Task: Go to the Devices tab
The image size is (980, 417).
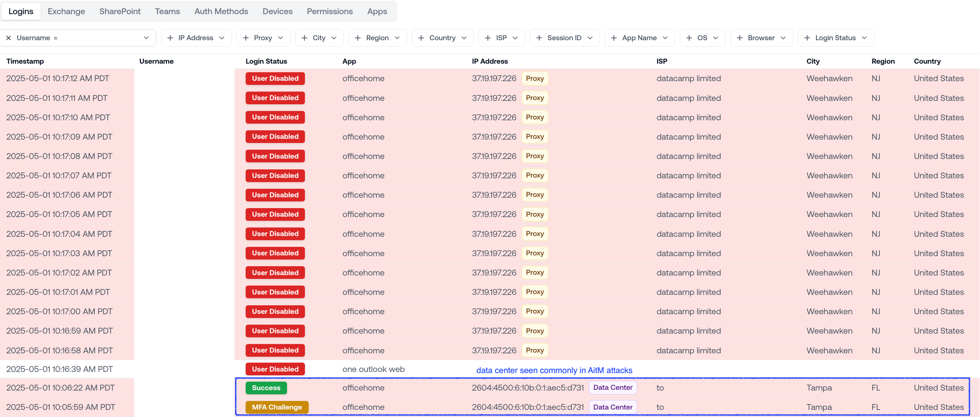Action: [277, 12]
